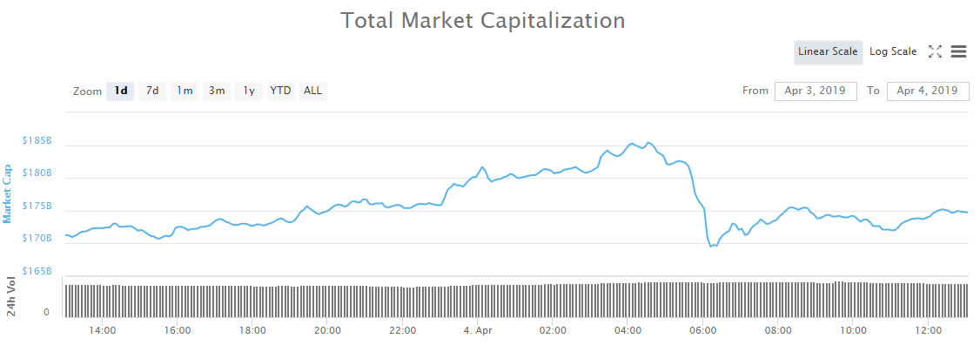The image size is (980, 352).
Task: Click the Total Market Capitalization title
Action: pos(483,21)
